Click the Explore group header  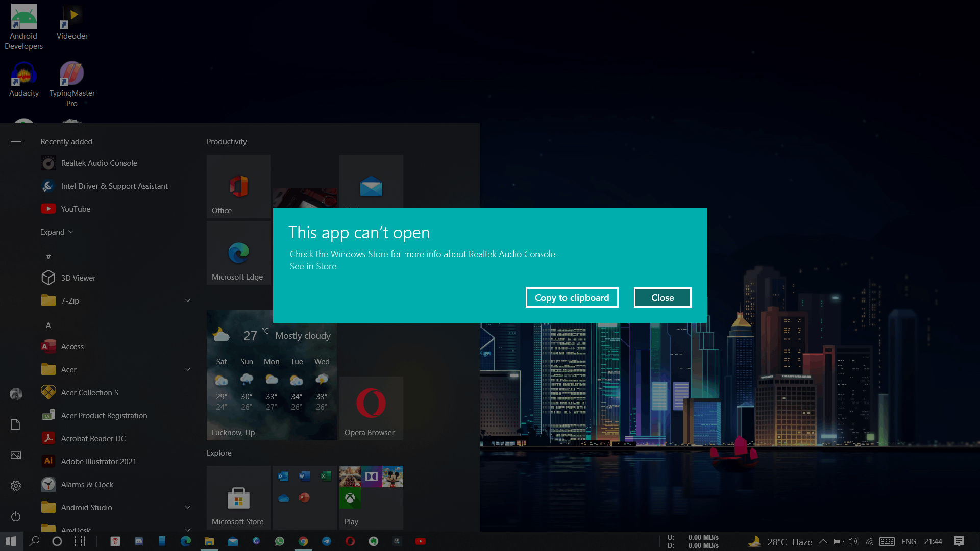219,453
